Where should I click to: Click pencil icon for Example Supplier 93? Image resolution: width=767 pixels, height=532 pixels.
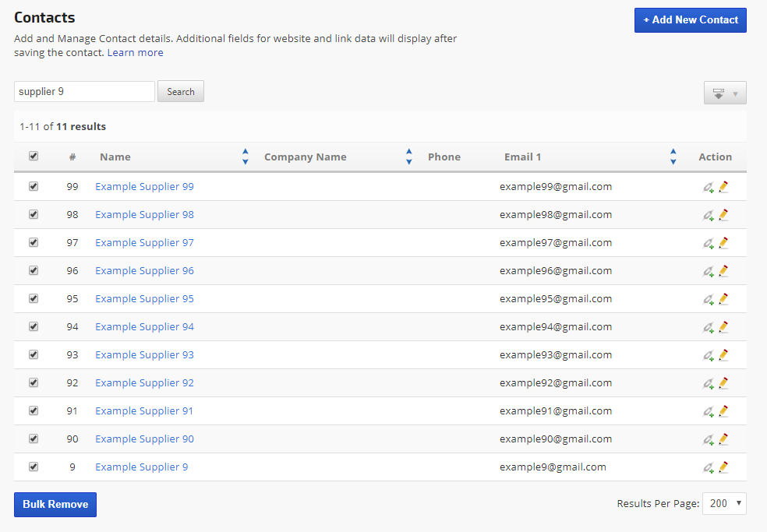723,355
